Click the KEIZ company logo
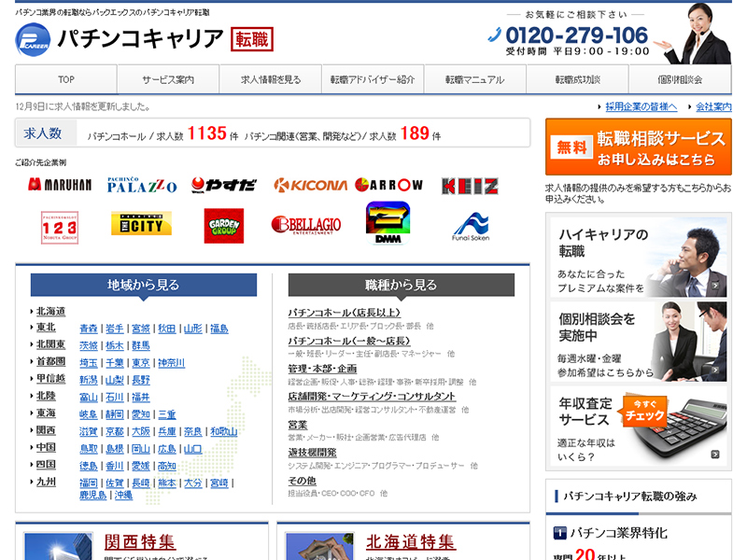This screenshot has width=747, height=560. (470, 186)
